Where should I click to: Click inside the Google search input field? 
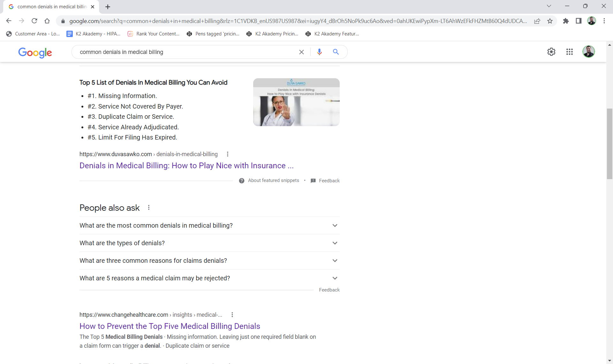(x=185, y=52)
